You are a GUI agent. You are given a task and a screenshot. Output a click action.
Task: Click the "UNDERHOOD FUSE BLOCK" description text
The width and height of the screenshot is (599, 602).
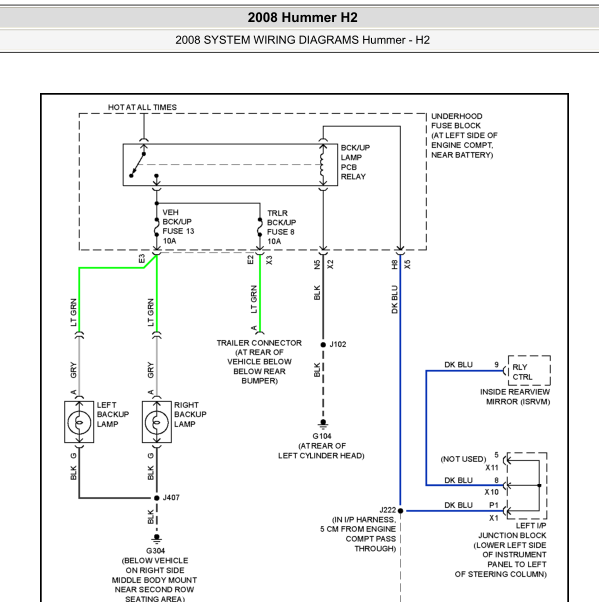click(x=464, y=136)
